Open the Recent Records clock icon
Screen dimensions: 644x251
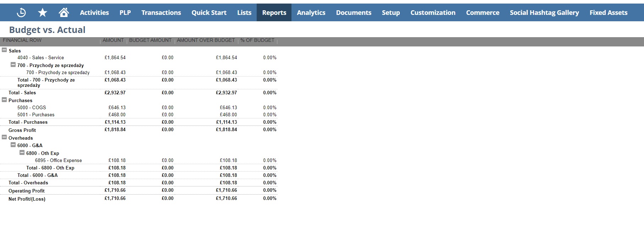click(x=21, y=13)
